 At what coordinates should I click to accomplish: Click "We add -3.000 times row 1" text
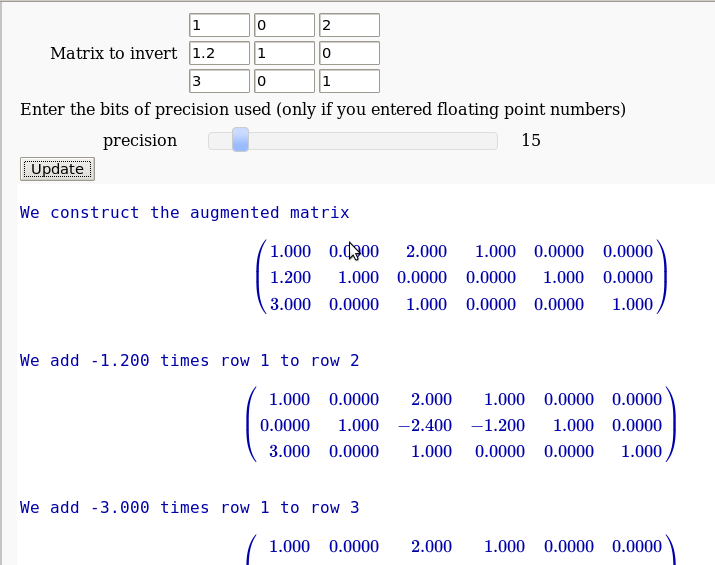[x=189, y=508]
